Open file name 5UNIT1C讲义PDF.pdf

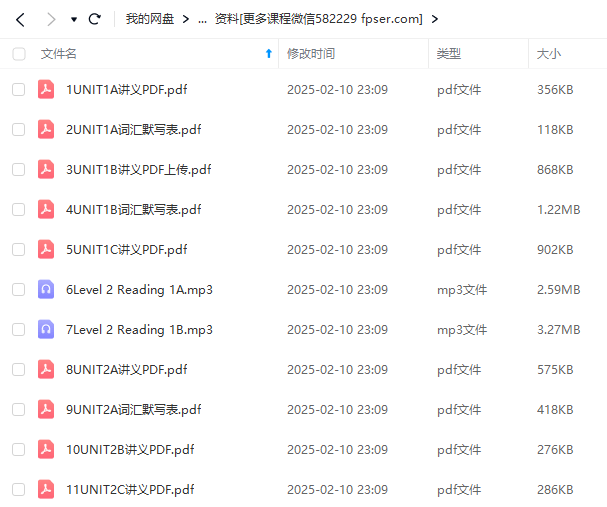[127, 250]
